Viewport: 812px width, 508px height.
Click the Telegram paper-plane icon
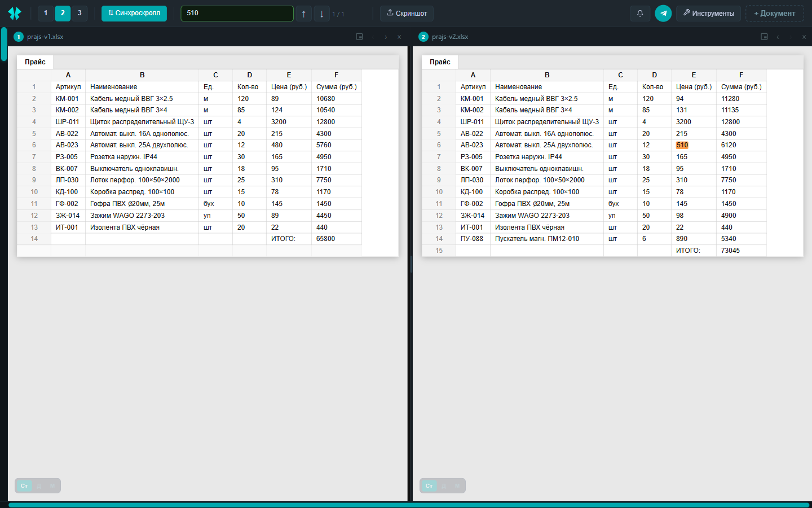tap(663, 13)
